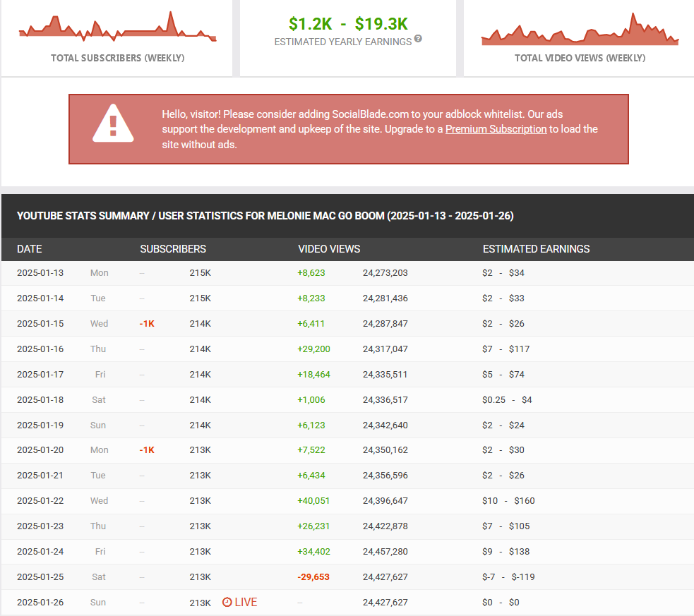694x616 pixels.
Task: Click the estimated yearly earnings help icon
Action: pyautogui.click(x=418, y=39)
